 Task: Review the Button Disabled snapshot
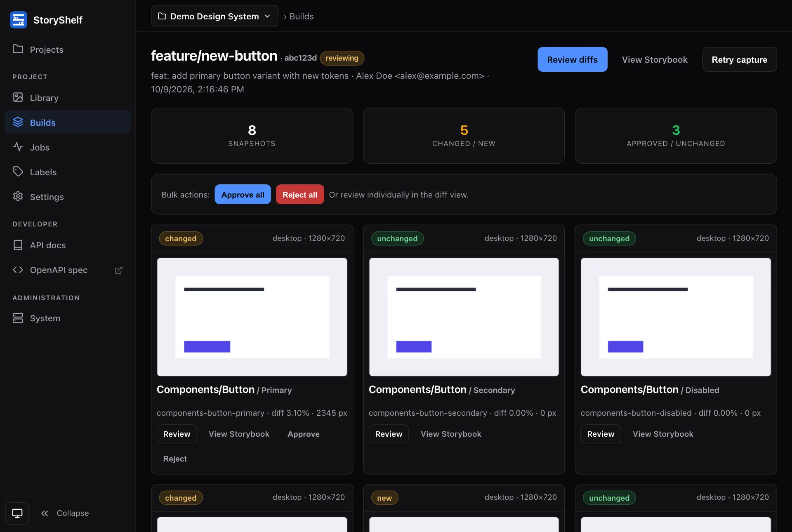[601, 434]
